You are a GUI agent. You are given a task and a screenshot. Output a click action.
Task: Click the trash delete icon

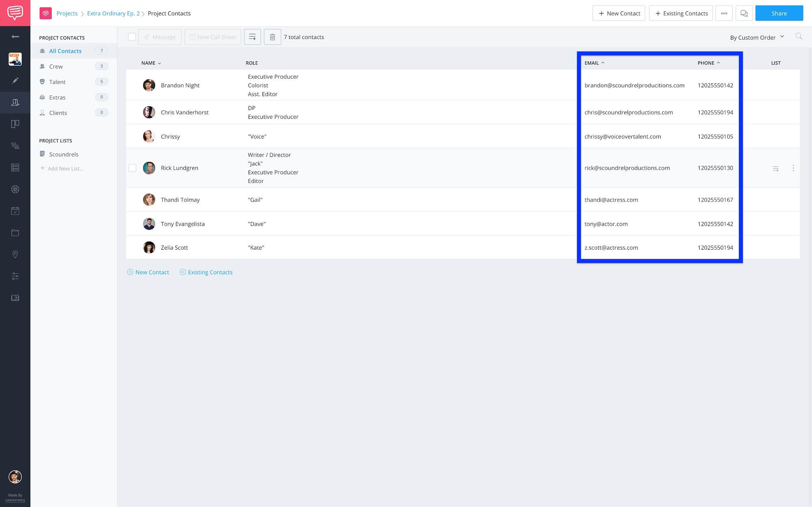272,37
